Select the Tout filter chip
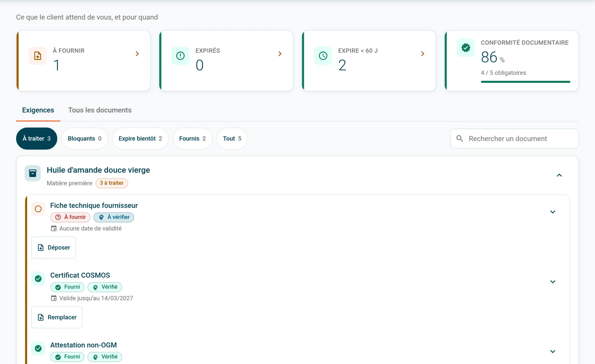Viewport: 595px width, 364px height. (x=232, y=138)
